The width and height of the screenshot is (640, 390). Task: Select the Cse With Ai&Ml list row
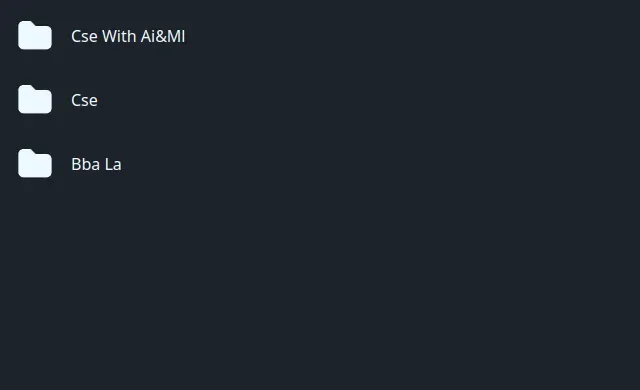click(102, 36)
